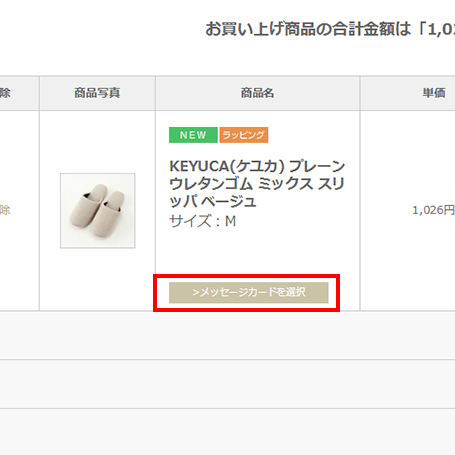Click the orange ラッピング badge
The width and height of the screenshot is (455, 455).
[244, 135]
